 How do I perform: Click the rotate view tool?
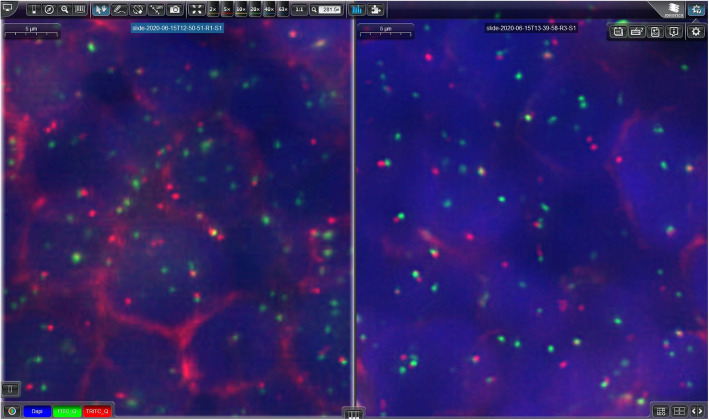(x=138, y=9)
